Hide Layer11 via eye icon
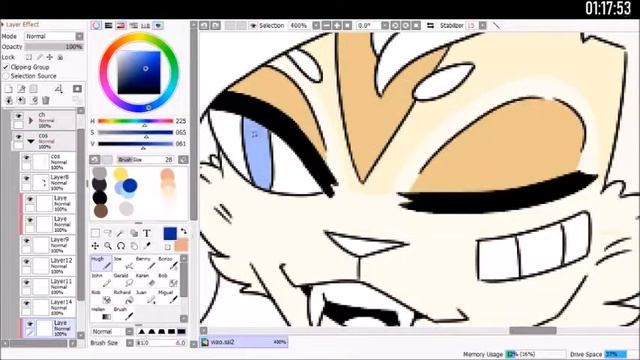The image size is (640, 360). tap(27, 282)
